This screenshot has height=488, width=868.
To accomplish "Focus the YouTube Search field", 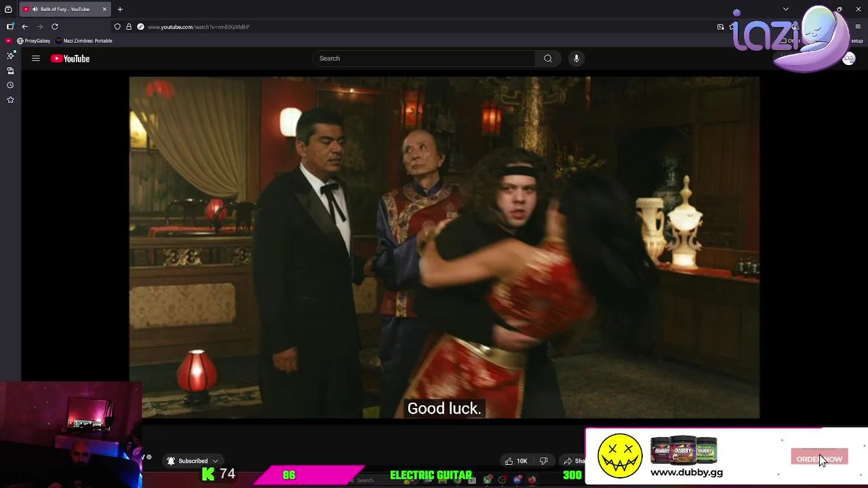I will [x=425, y=58].
